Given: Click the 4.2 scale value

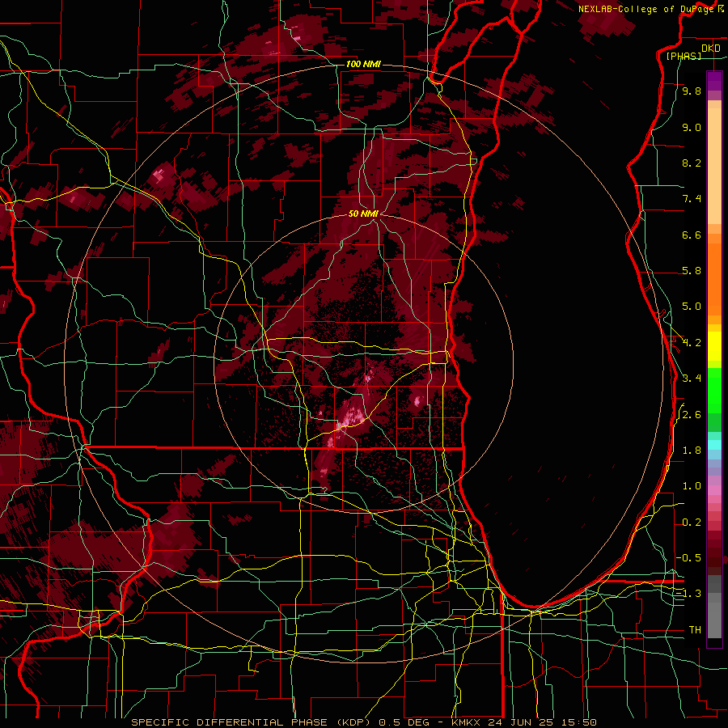Looking at the screenshot, I should [692, 343].
